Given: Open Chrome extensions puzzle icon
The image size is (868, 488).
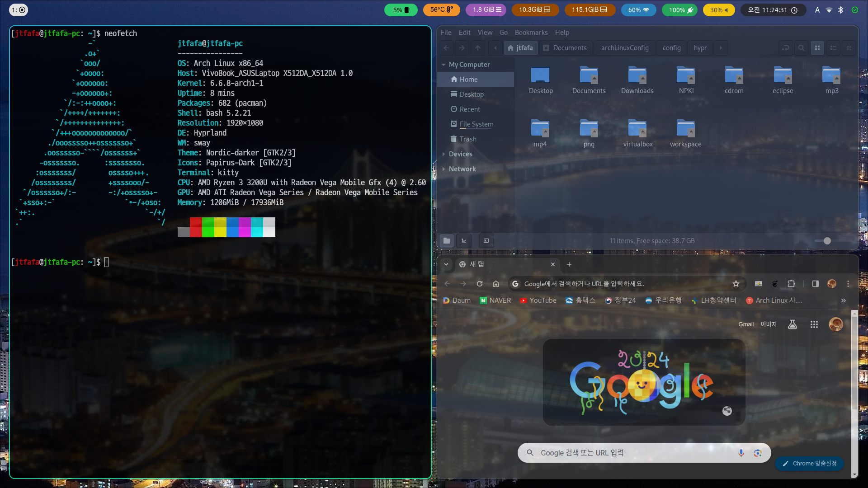Looking at the screenshot, I should pos(791,284).
